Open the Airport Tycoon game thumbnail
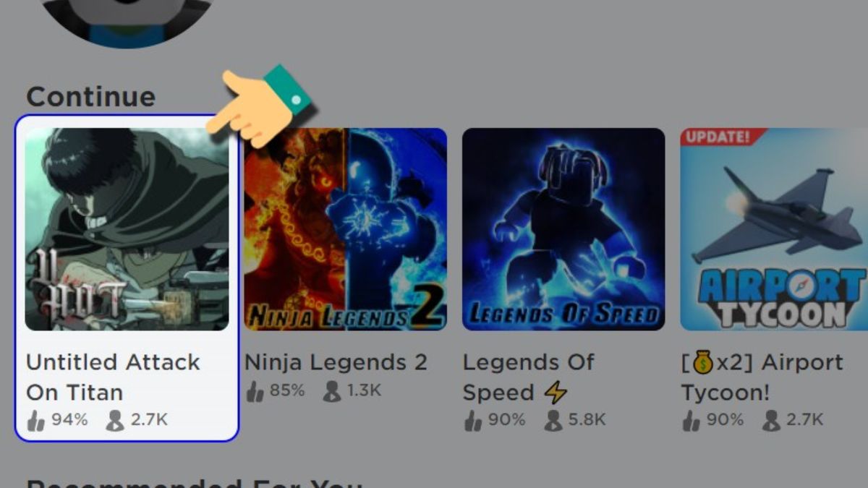 coord(774,229)
